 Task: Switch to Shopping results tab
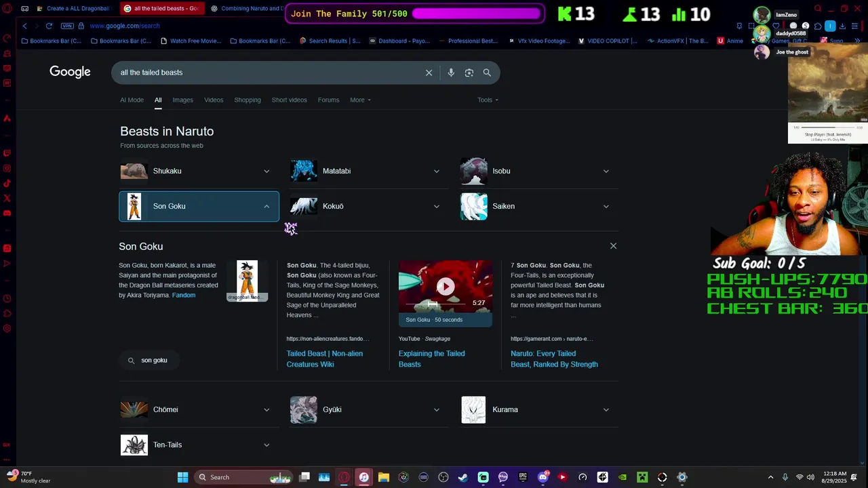point(248,100)
